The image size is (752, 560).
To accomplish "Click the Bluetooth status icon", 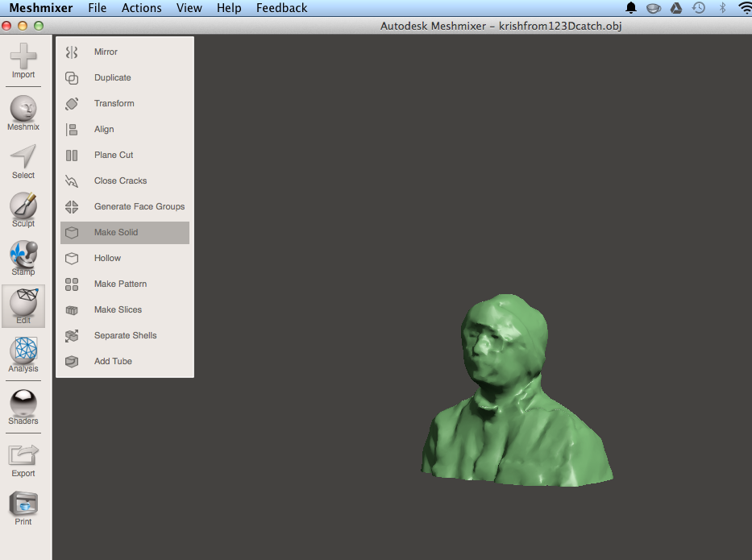I will (x=722, y=8).
